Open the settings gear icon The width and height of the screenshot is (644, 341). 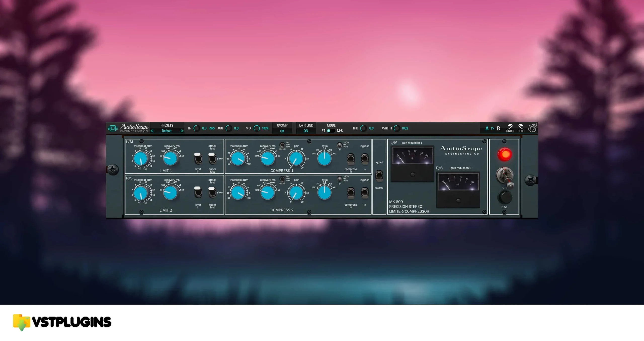pos(532,128)
